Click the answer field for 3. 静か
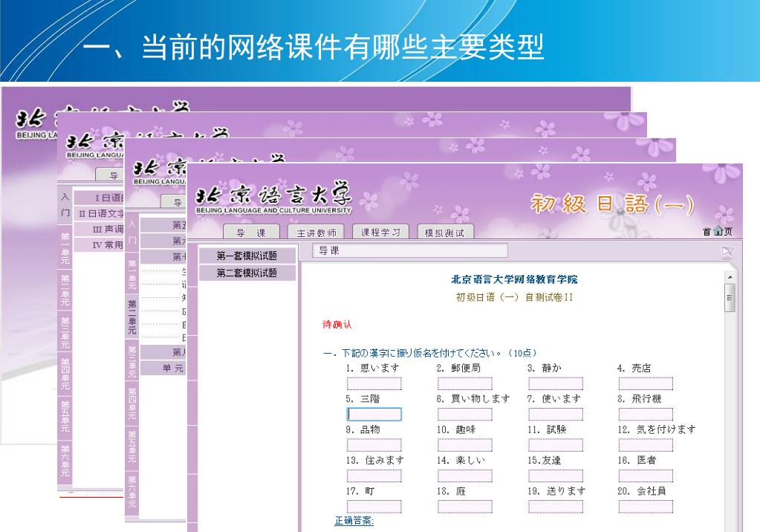 click(x=556, y=383)
